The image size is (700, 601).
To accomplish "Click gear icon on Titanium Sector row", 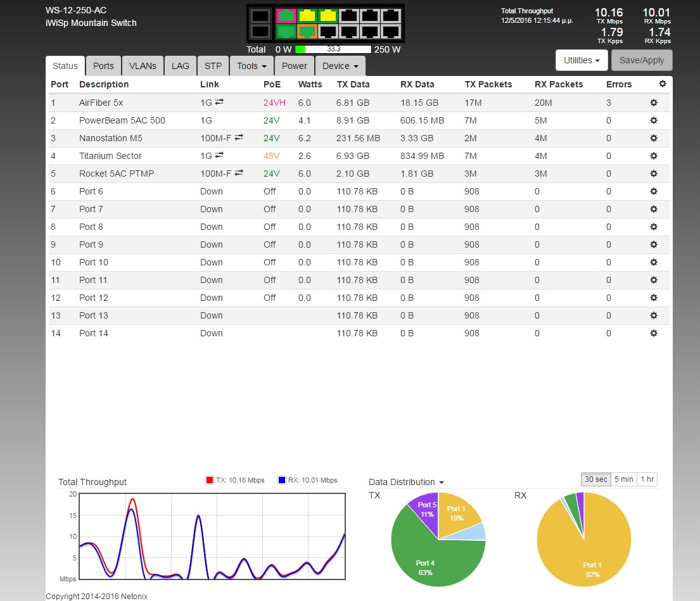I will point(654,156).
